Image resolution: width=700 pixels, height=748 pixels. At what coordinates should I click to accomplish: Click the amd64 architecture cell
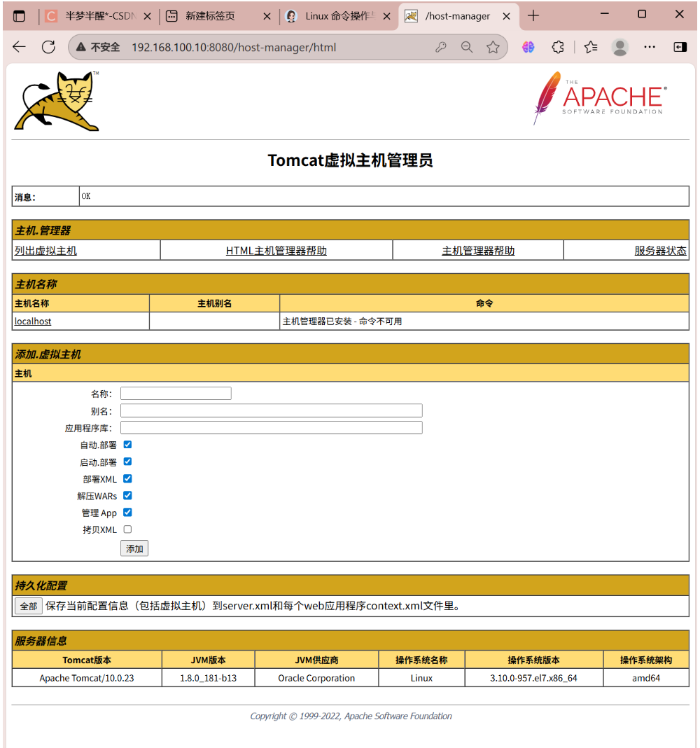[646, 678]
